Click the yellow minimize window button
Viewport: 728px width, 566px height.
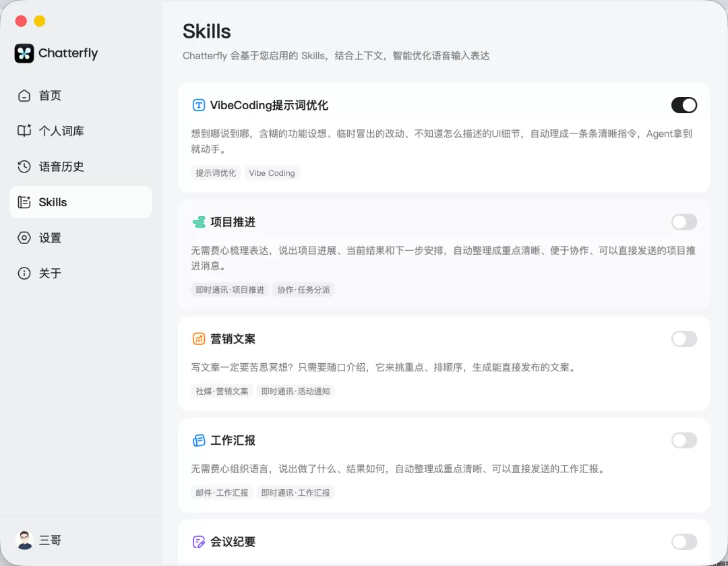pos(40,21)
